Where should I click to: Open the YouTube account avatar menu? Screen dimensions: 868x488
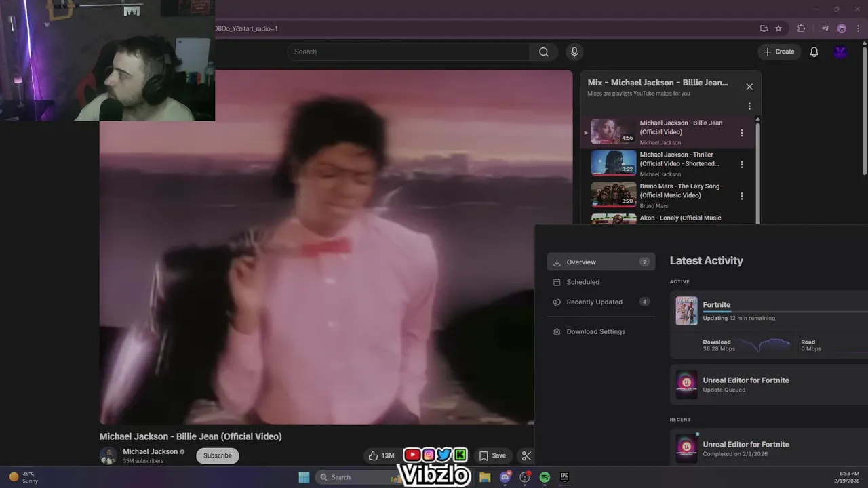(841, 52)
